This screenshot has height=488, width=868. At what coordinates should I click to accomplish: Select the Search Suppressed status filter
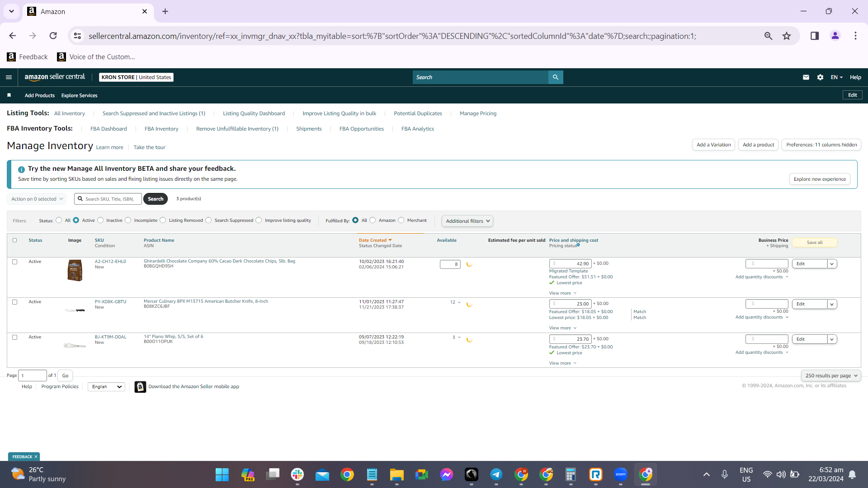point(208,221)
